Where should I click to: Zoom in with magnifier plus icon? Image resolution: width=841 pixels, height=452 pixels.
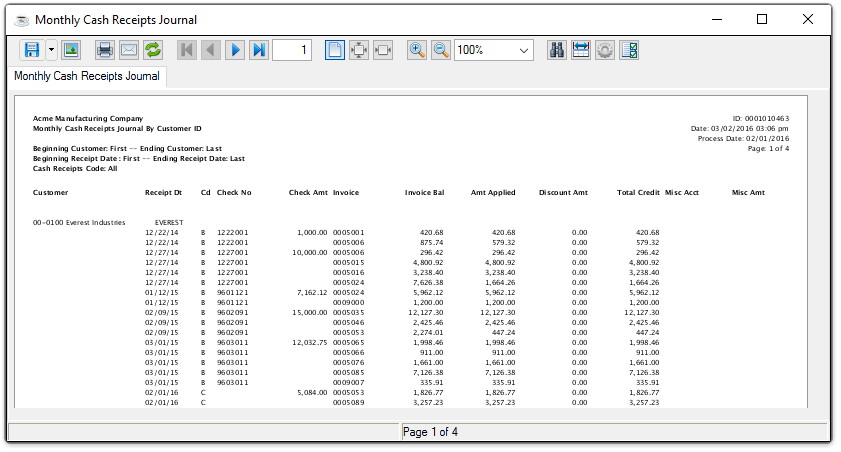(x=417, y=50)
